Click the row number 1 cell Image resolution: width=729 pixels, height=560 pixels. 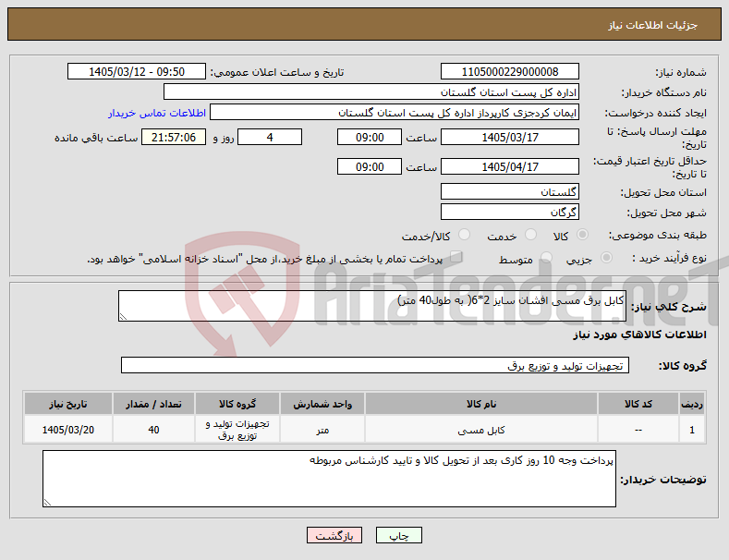coord(692,430)
